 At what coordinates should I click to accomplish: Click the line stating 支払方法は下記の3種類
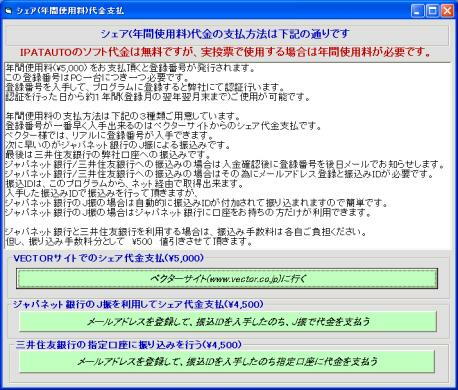pyautogui.click(x=123, y=117)
